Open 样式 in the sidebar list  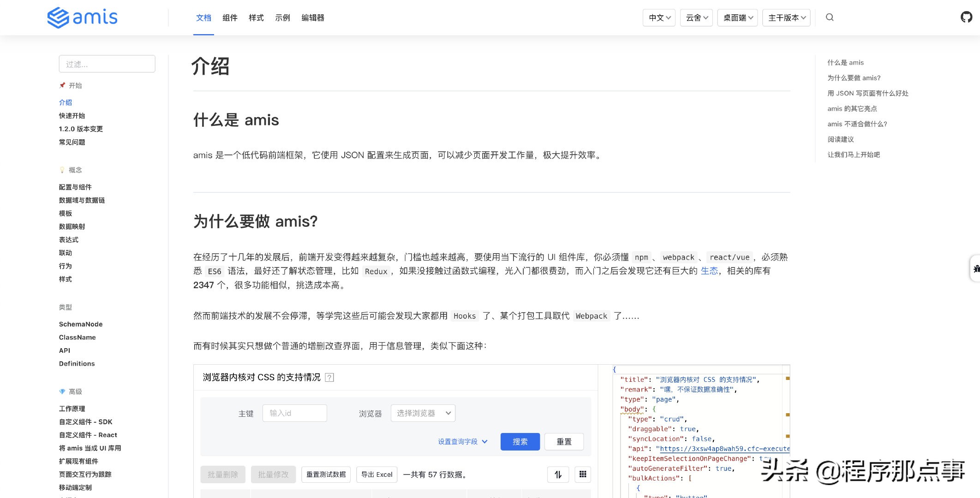pyautogui.click(x=66, y=279)
